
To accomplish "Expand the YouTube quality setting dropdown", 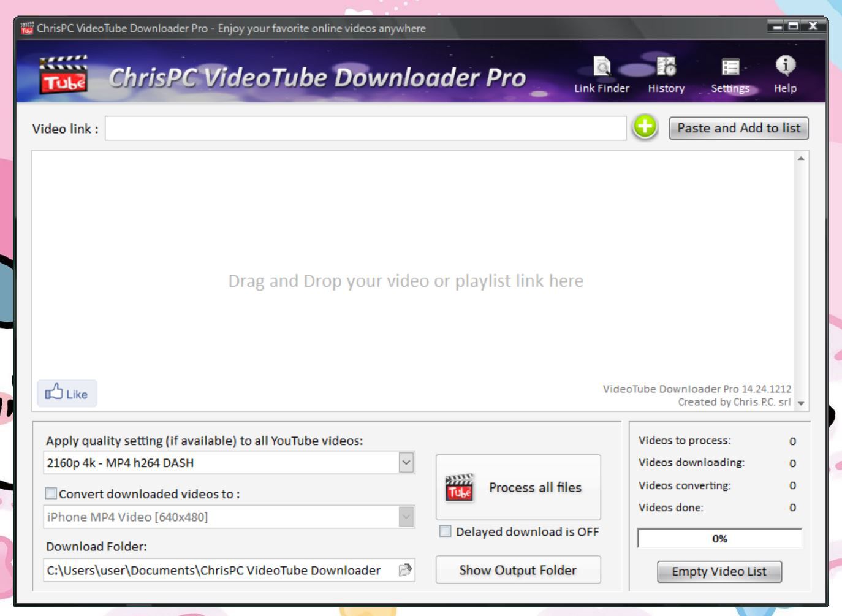I will (x=406, y=463).
